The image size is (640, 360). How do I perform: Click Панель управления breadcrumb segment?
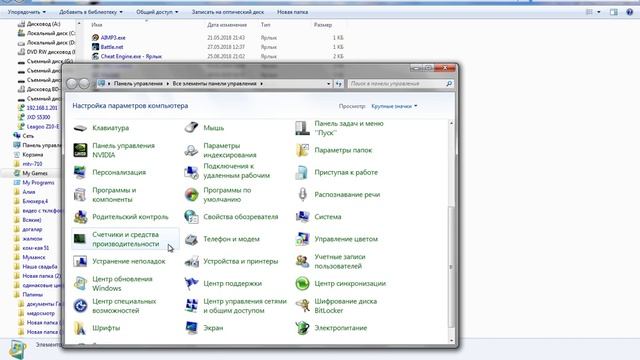138,84
